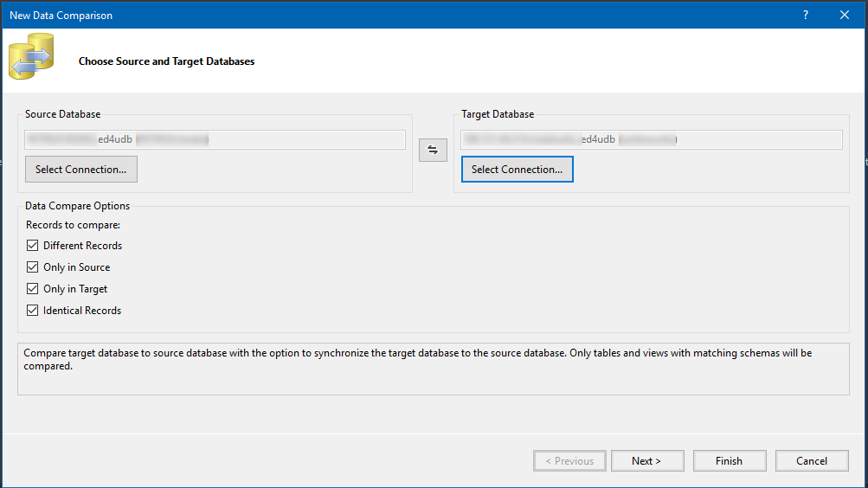This screenshot has width=868, height=488.
Task: Click Finish to complete the comparison setup
Action: (729, 461)
